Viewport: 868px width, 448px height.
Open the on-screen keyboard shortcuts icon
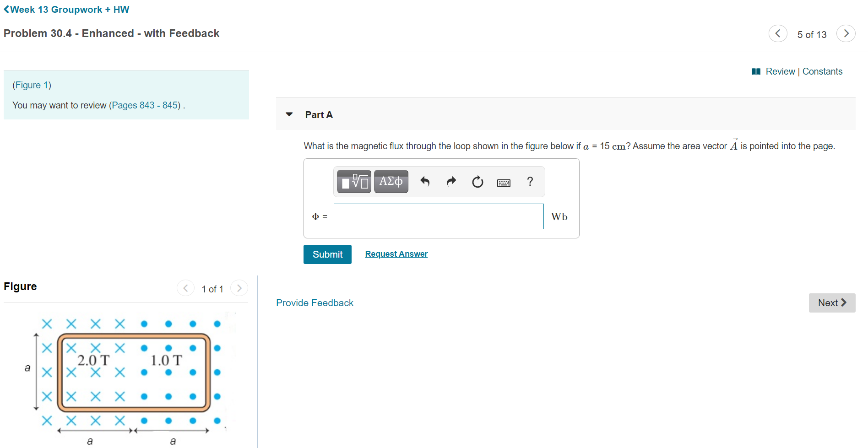[x=504, y=182]
